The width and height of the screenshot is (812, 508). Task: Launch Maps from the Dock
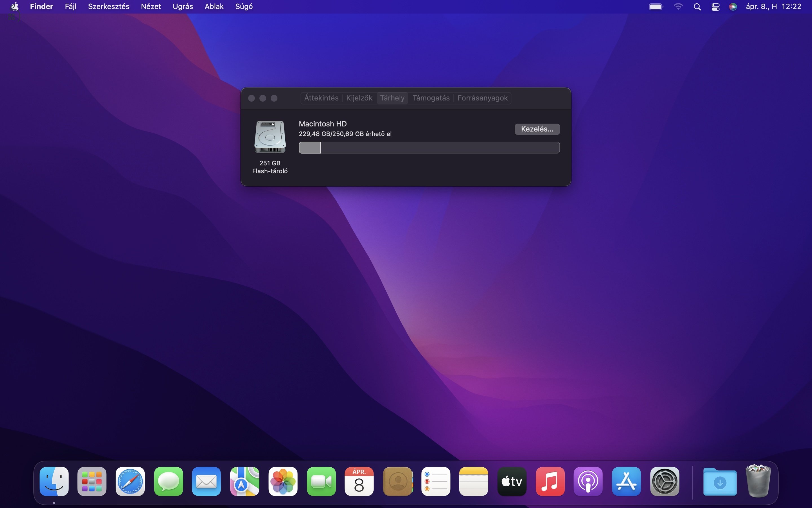point(245,481)
